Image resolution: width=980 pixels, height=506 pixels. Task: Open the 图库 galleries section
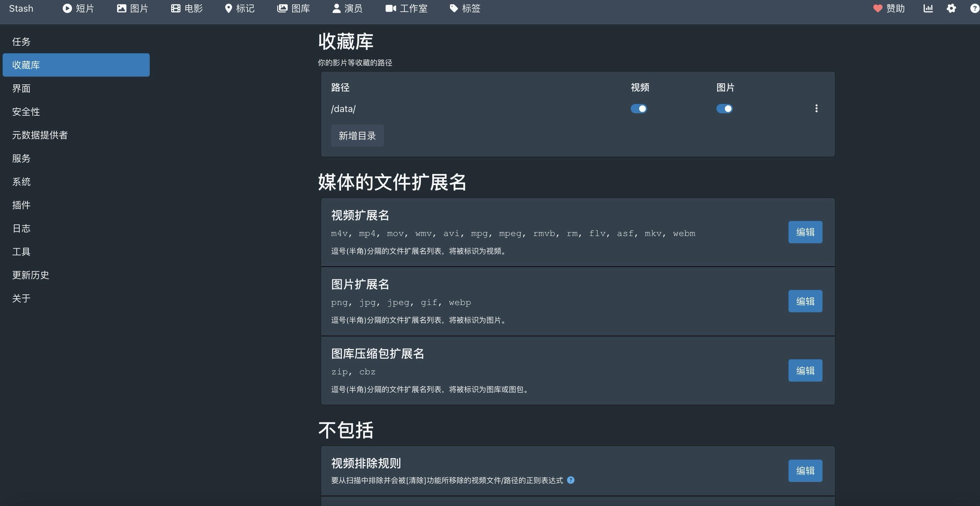293,8
